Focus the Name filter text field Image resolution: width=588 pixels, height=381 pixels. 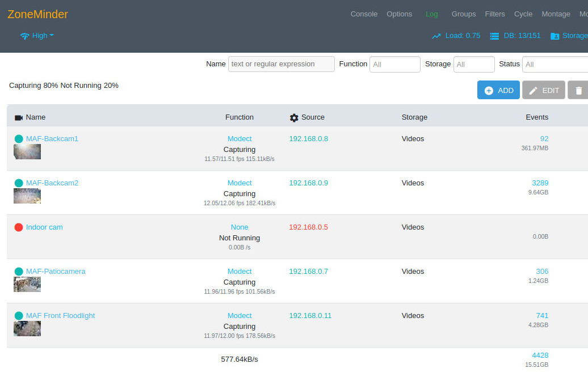(282, 64)
